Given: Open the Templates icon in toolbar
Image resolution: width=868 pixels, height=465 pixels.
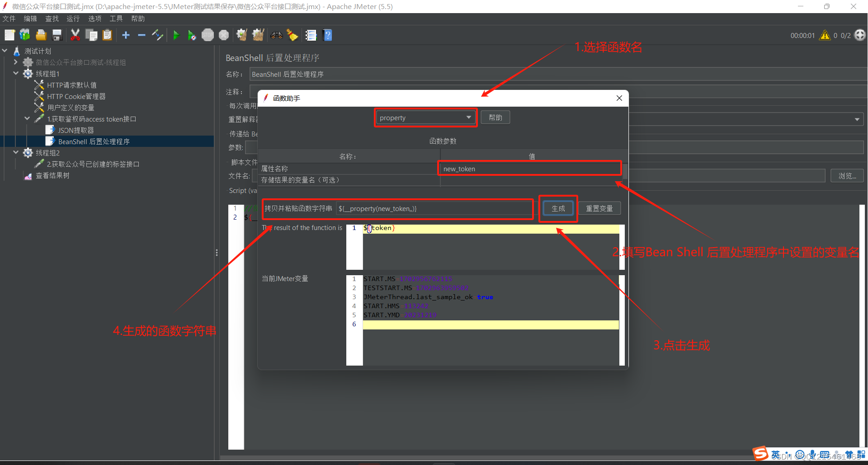Looking at the screenshot, I should 25,35.
